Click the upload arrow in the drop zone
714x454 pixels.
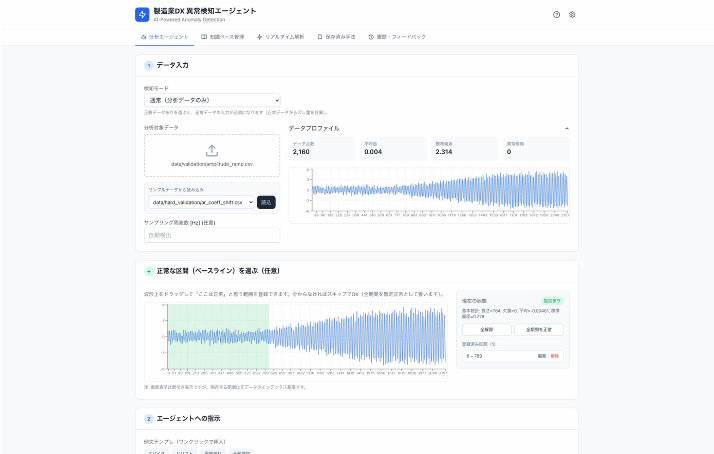click(212, 150)
